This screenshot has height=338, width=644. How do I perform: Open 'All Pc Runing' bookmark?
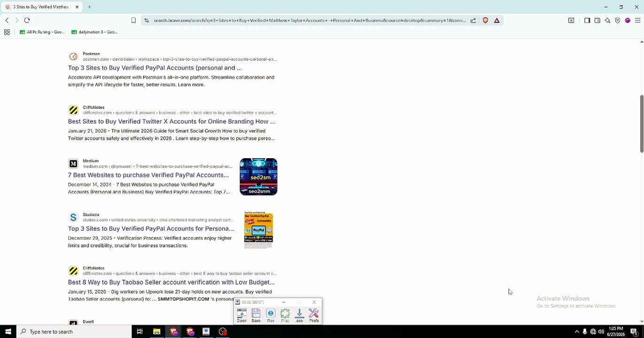[42, 32]
